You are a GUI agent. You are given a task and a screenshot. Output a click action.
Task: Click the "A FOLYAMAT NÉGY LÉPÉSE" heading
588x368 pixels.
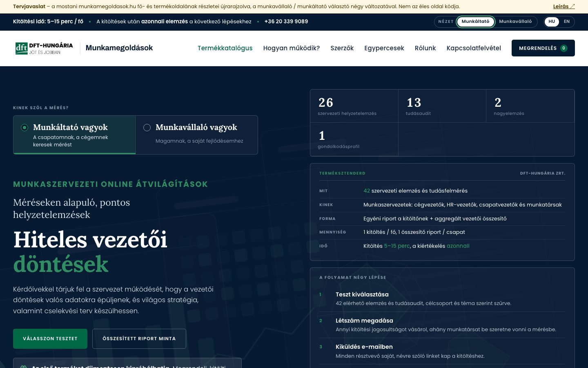pos(353,278)
